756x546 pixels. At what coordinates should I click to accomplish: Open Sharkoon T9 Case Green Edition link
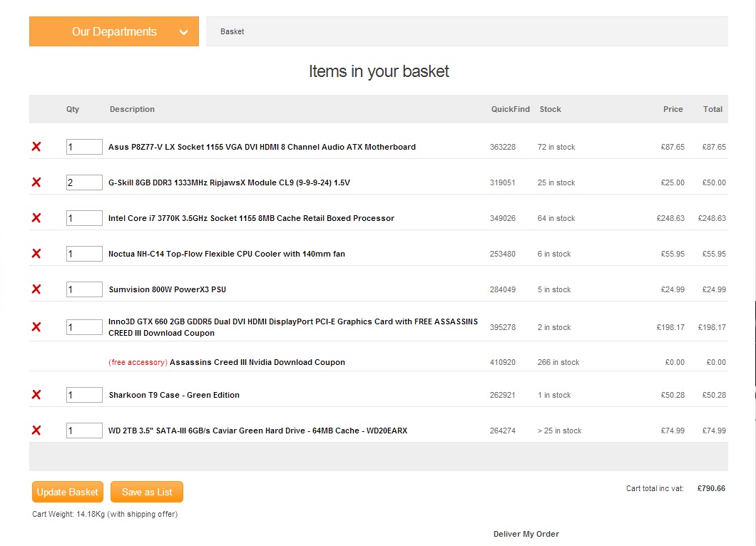click(x=174, y=395)
